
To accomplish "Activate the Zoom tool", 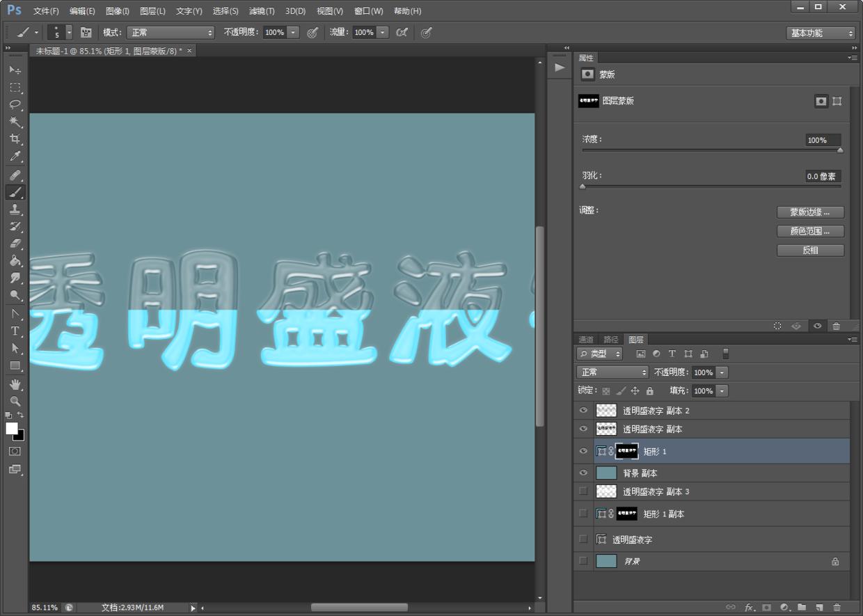I will tap(15, 402).
